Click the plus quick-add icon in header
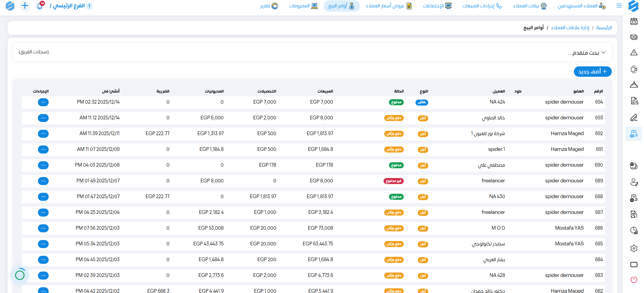 [x=25, y=6]
